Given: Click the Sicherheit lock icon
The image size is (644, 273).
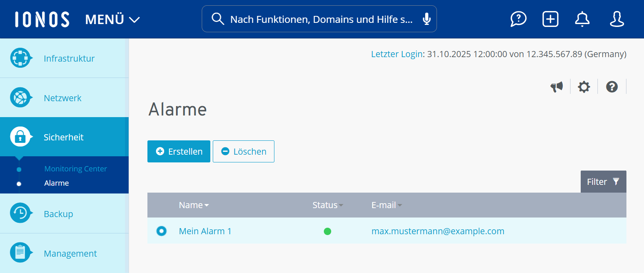Looking at the screenshot, I should pyautogui.click(x=21, y=137).
